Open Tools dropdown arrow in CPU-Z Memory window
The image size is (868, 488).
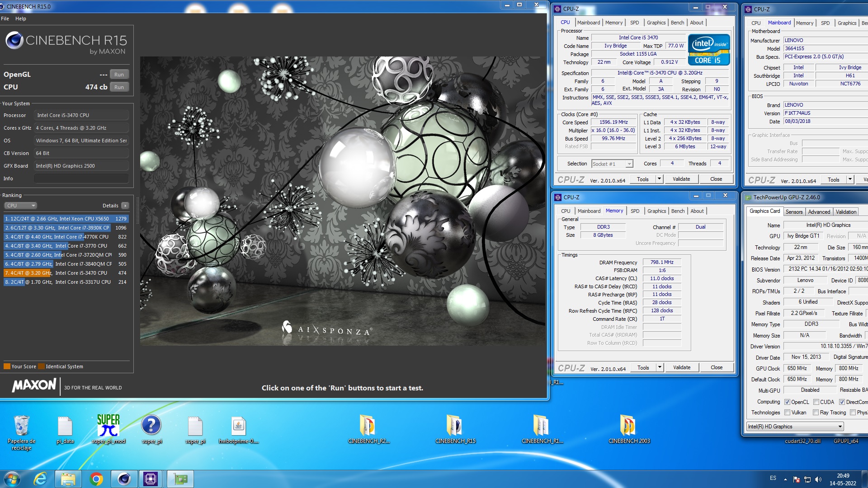pyautogui.click(x=660, y=367)
